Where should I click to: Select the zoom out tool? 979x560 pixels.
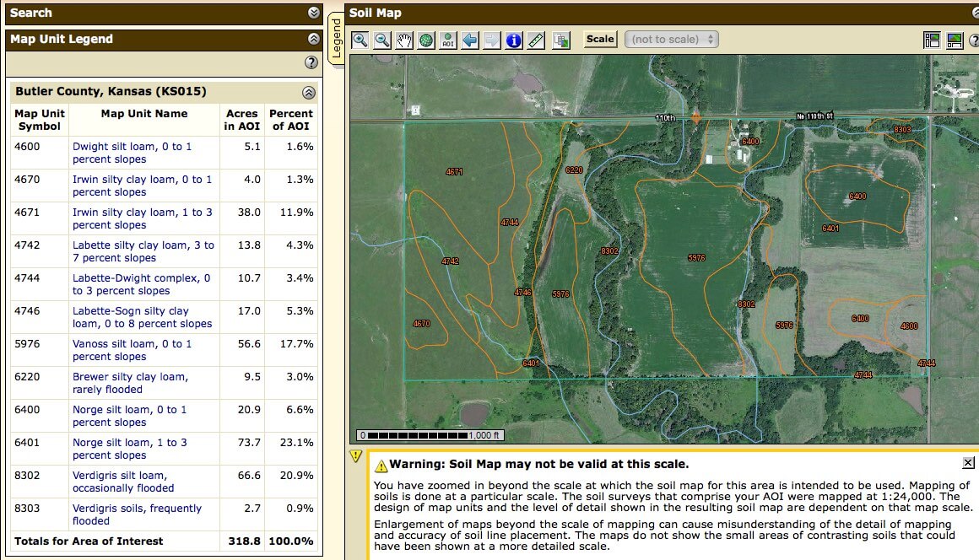point(382,40)
